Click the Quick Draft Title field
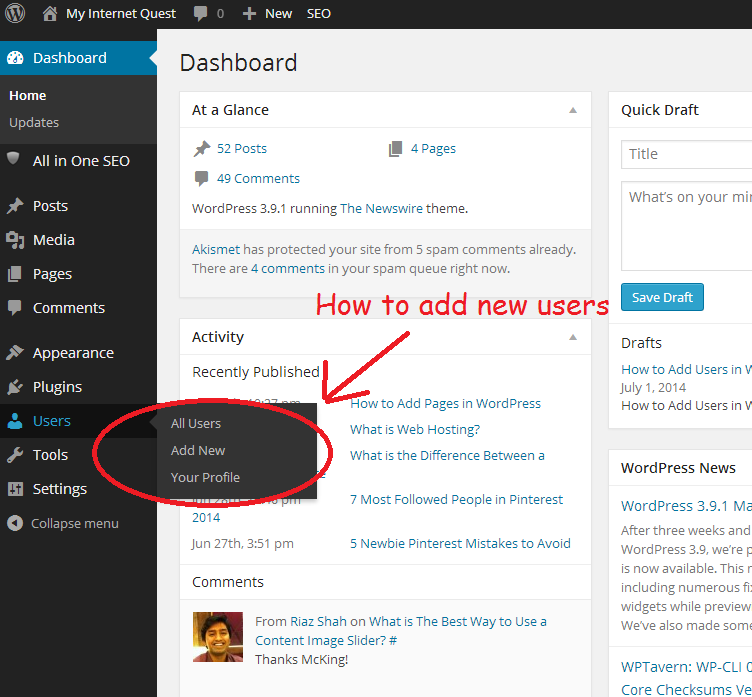 coord(686,154)
